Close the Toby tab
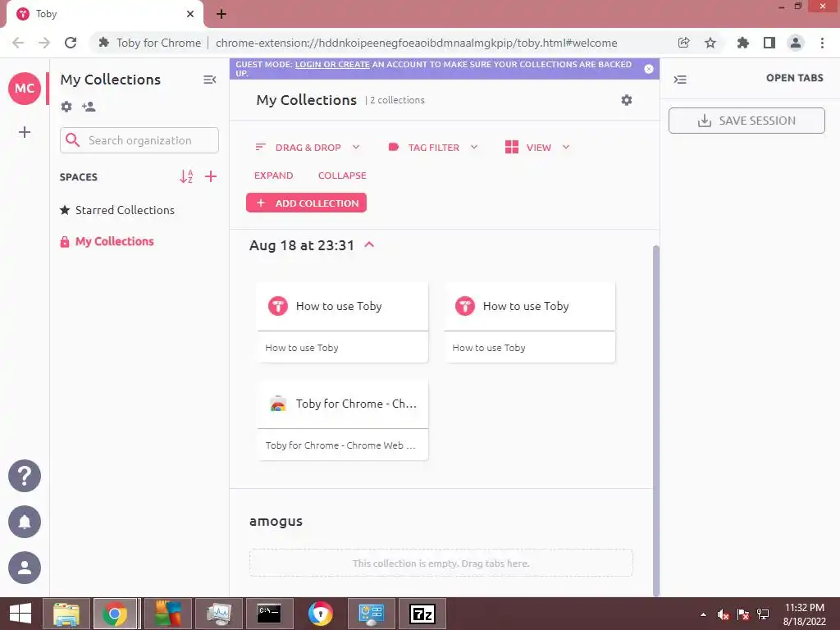 tap(190, 14)
